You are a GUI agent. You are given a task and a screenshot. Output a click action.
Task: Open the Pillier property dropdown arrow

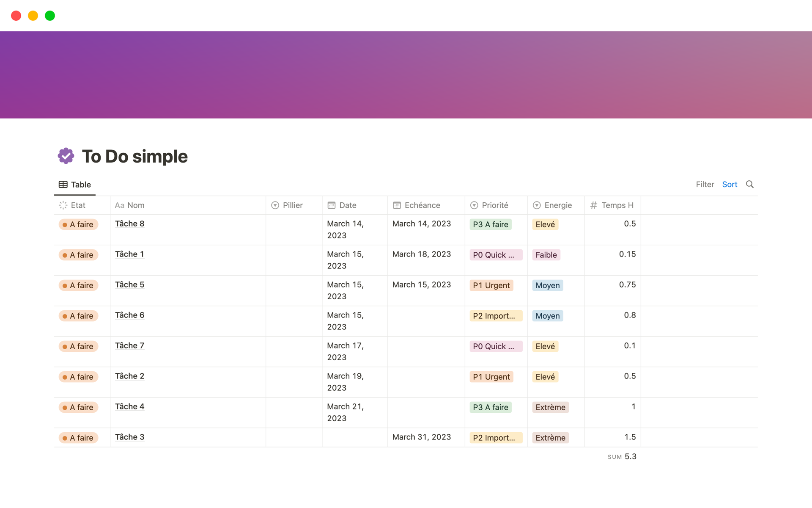(x=275, y=205)
